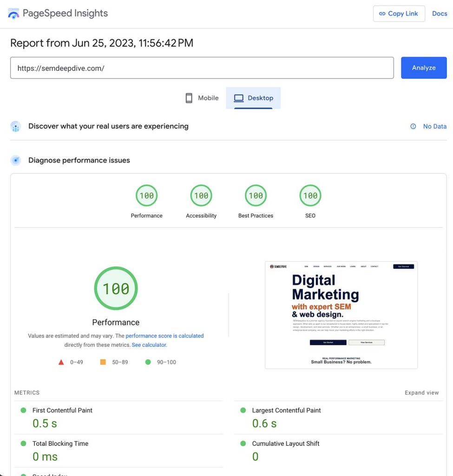The width and height of the screenshot is (453, 476).
Task: Select the Desktop tab
Action: [x=253, y=98]
